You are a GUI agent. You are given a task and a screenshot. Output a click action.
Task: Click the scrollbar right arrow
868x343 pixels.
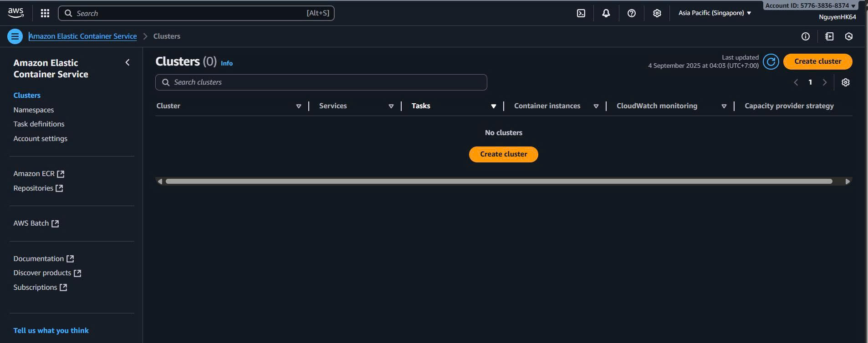pos(848,182)
